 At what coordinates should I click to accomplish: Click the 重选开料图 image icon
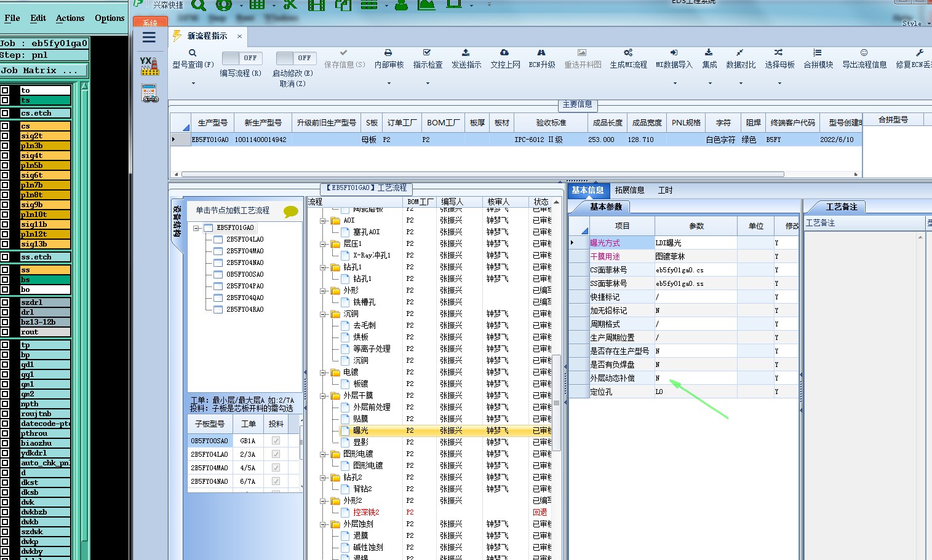(582, 53)
